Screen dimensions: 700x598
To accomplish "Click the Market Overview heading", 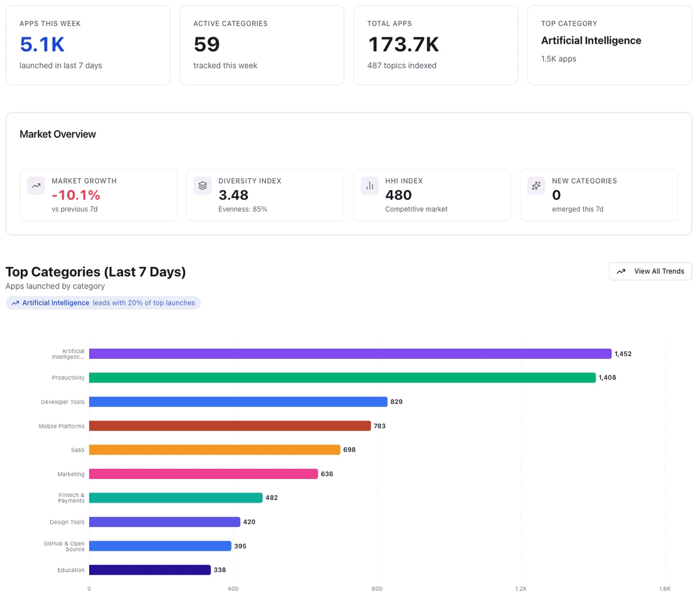I will click(58, 134).
